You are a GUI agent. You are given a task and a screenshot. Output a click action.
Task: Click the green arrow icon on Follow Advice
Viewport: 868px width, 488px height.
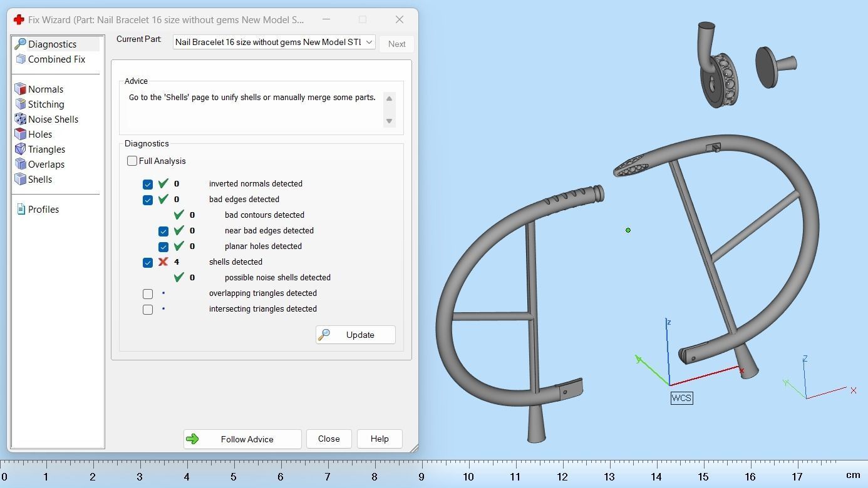pos(192,439)
